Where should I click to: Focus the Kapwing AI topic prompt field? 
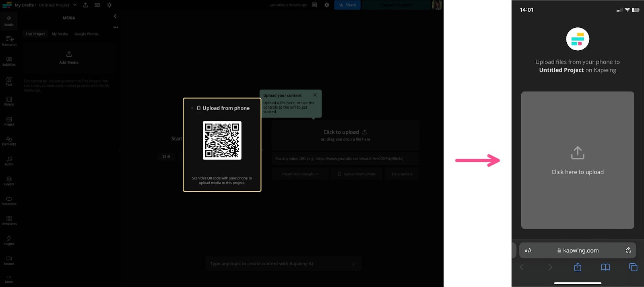pos(283,264)
